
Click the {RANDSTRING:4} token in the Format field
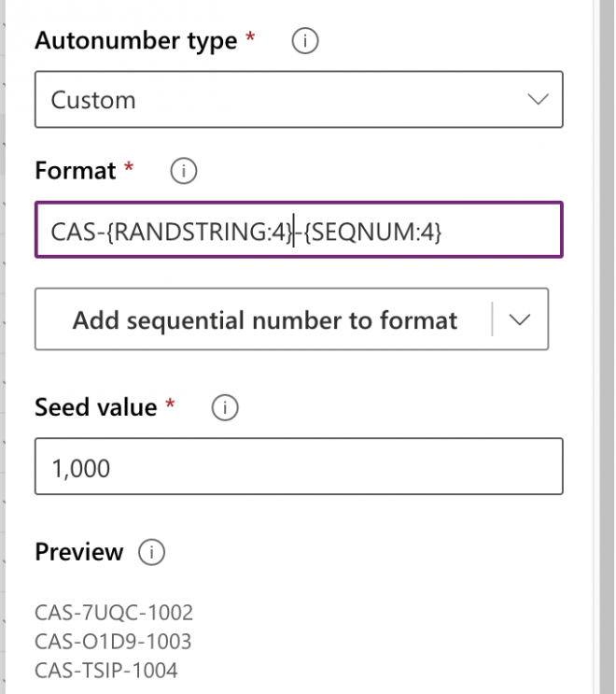pyautogui.click(x=200, y=230)
